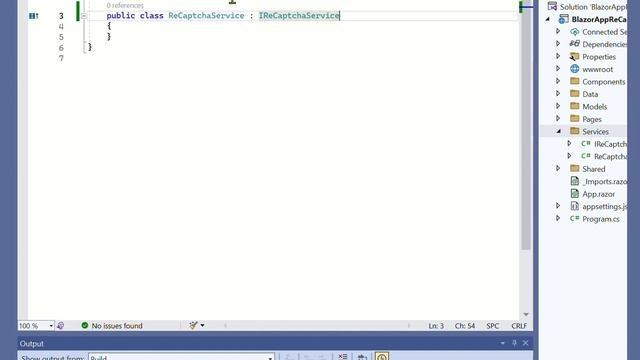640x360 pixels.
Task: Expand the ReCaptcha file node under Services
Action: pos(569,156)
